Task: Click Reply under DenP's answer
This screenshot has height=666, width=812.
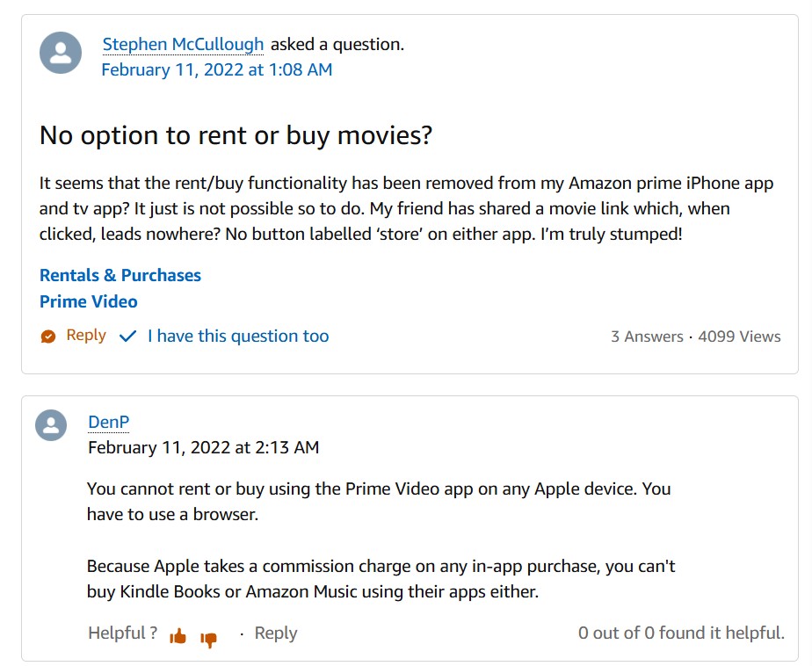Action: (276, 633)
